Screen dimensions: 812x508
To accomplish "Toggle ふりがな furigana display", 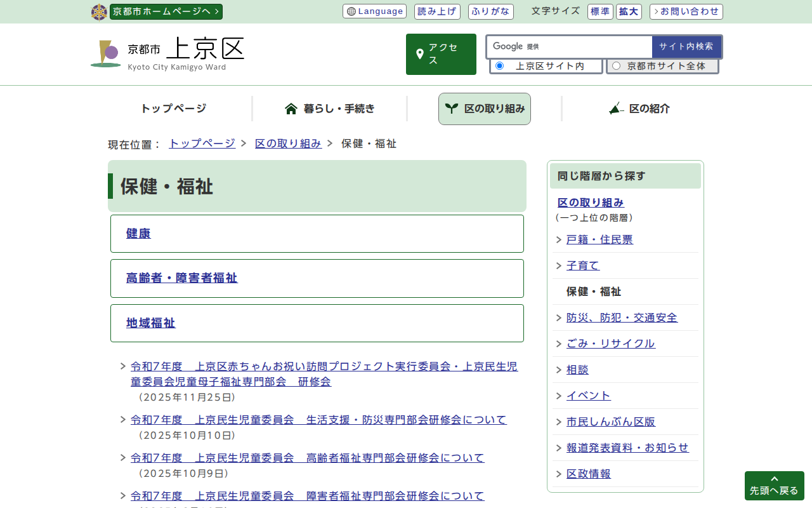I will coord(490,11).
